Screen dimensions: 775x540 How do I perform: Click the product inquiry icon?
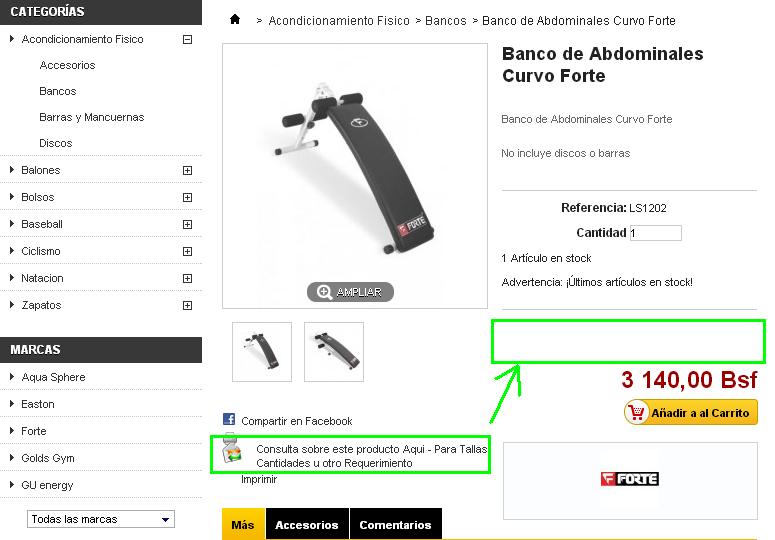tap(231, 450)
